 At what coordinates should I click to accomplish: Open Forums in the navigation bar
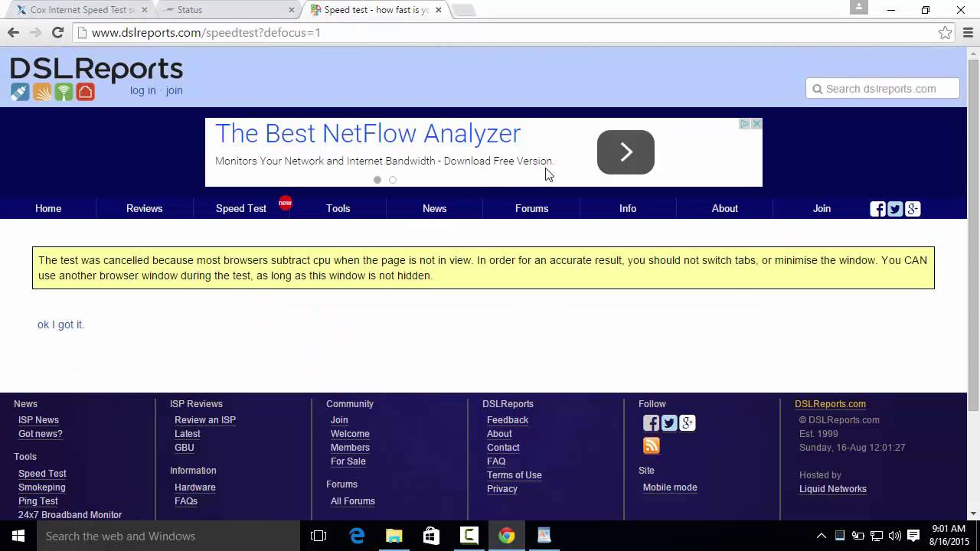point(531,208)
